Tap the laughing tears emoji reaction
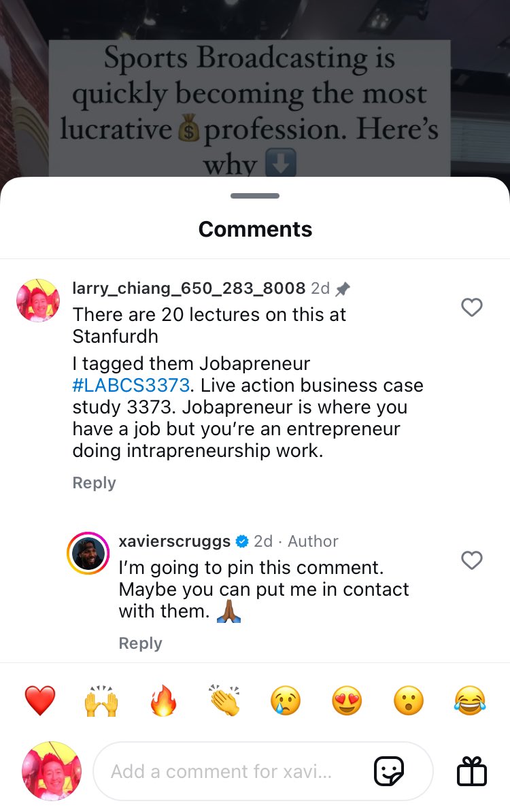This screenshot has width=510, height=812. [x=470, y=700]
